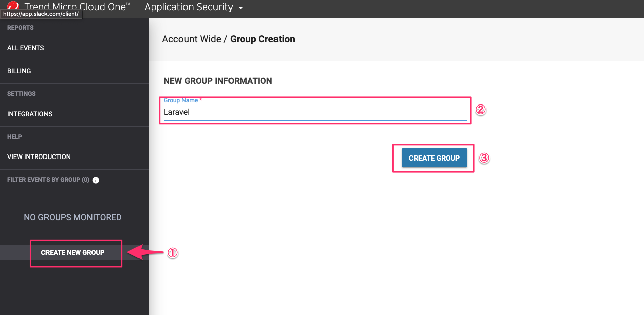This screenshot has width=644, height=315.
Task: Click inside the Group Name input field
Action: coord(313,111)
